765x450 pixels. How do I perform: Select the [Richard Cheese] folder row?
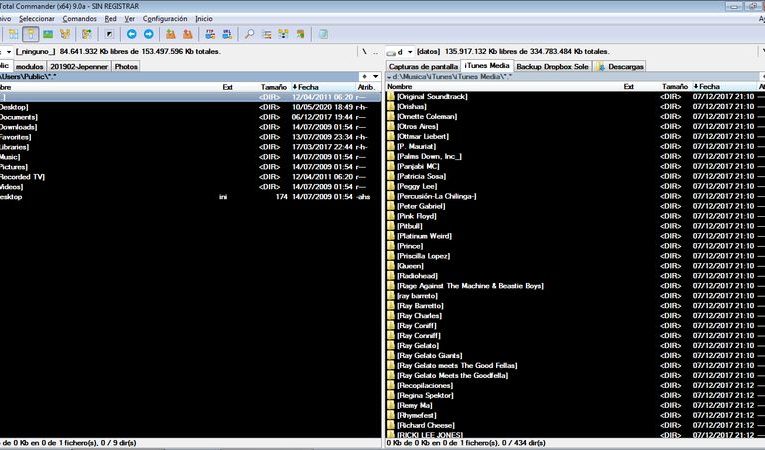tap(573, 425)
